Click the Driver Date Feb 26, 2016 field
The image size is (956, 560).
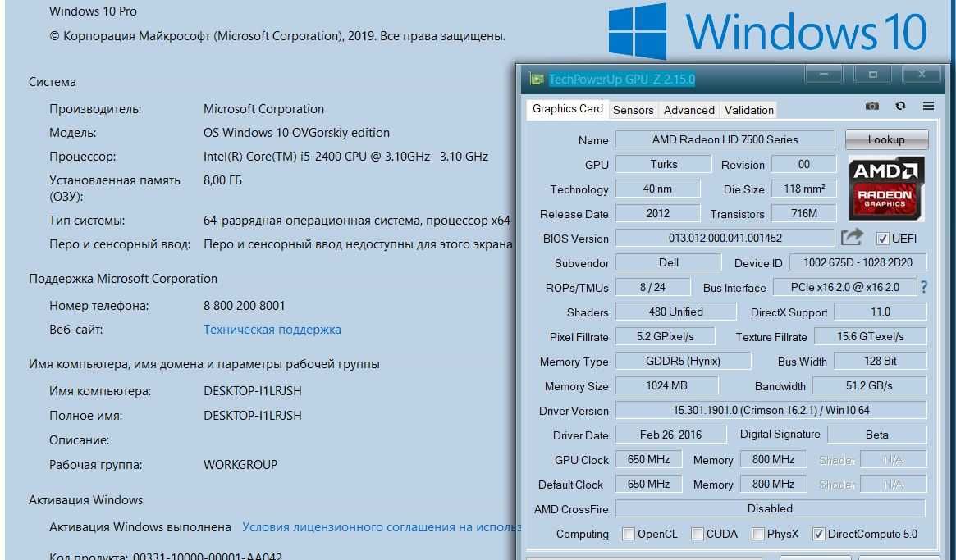(x=670, y=435)
